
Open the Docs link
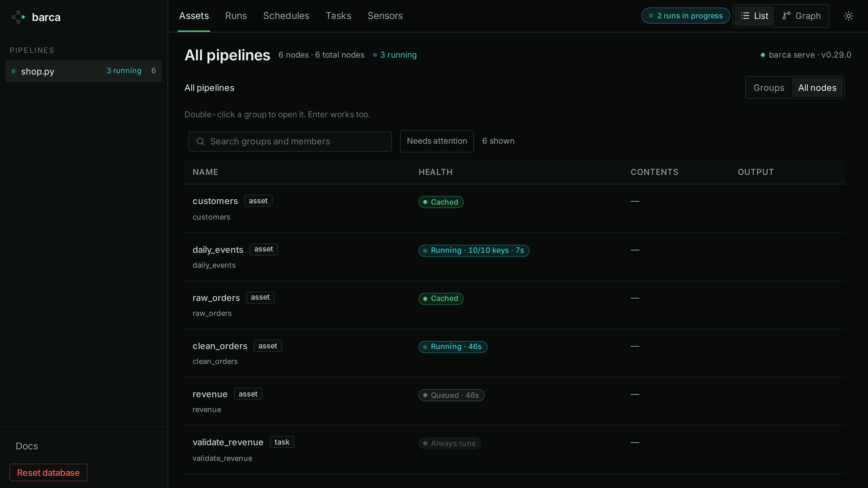click(x=27, y=446)
